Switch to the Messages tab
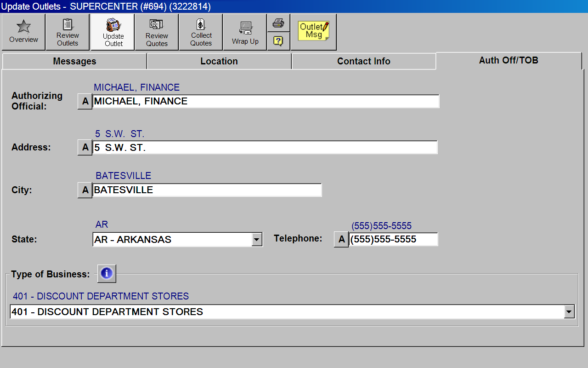The image size is (588, 368). coord(74,61)
